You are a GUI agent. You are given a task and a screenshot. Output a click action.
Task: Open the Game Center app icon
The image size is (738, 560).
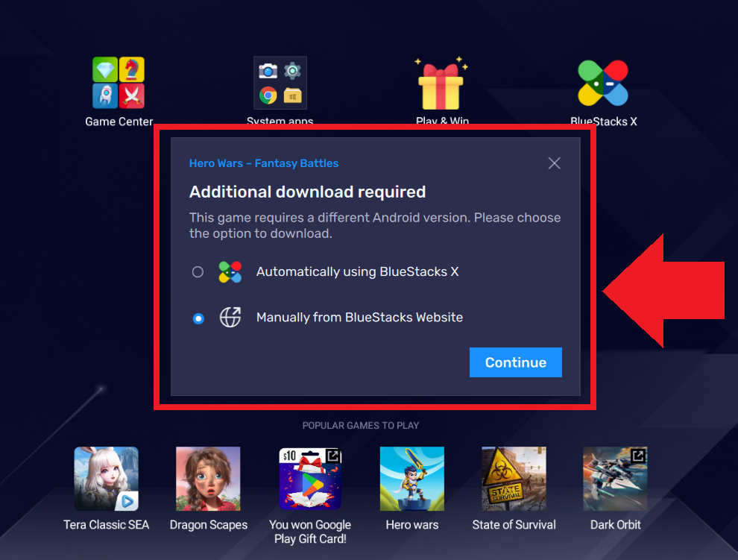coord(119,83)
